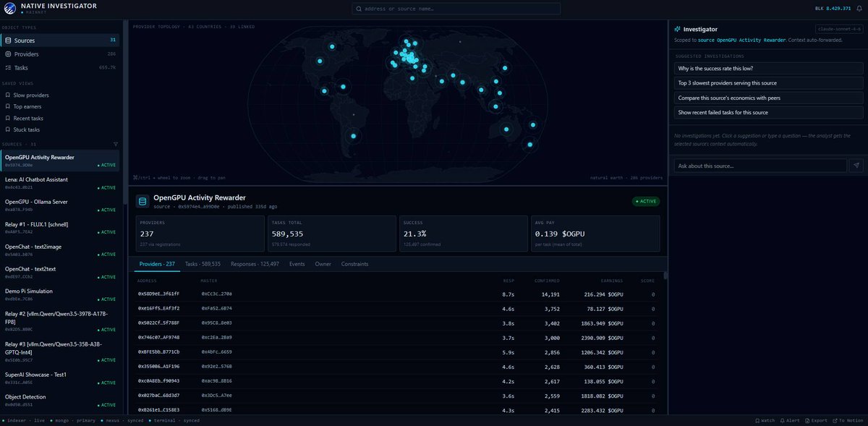
Task: Open the Constraints tab
Action: 354,264
